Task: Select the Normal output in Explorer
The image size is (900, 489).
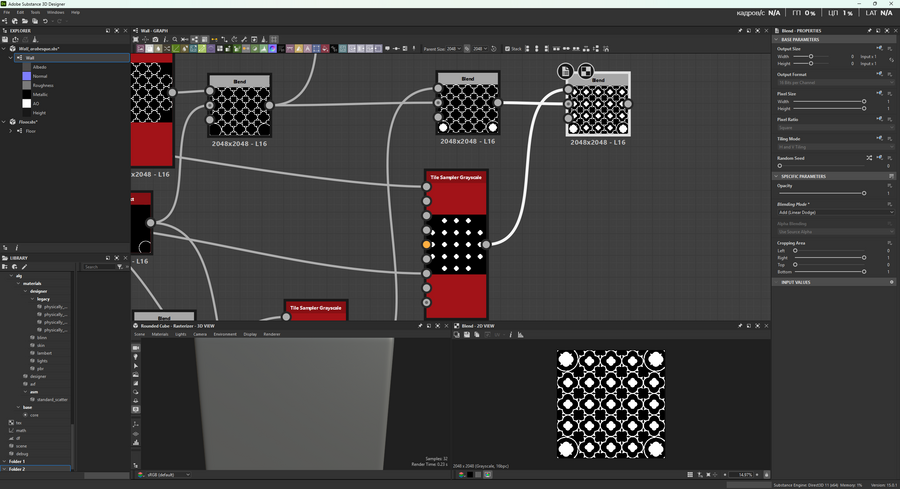Action: [x=40, y=76]
